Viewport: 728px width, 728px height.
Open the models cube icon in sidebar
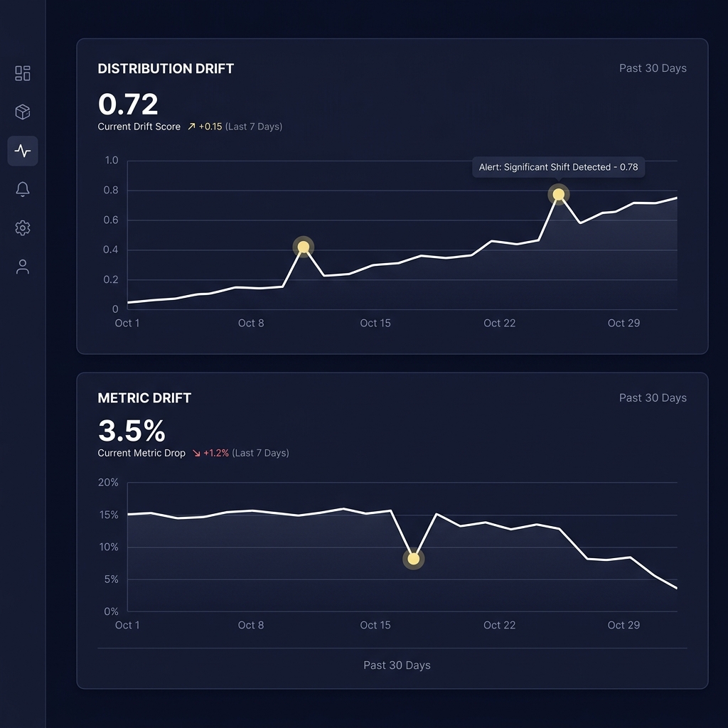(x=22, y=112)
